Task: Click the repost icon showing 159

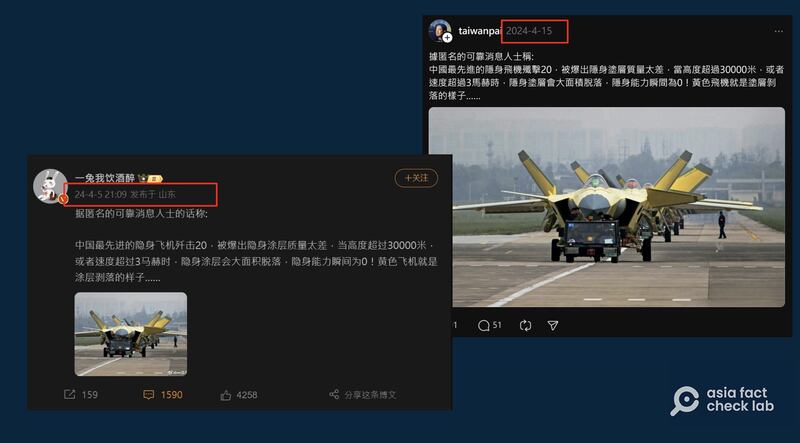Action: pos(81,395)
